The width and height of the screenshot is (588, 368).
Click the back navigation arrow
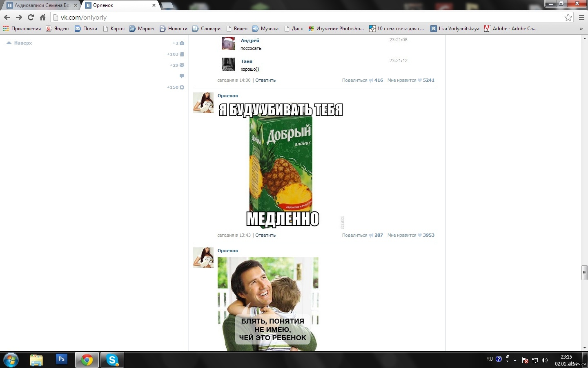7,17
